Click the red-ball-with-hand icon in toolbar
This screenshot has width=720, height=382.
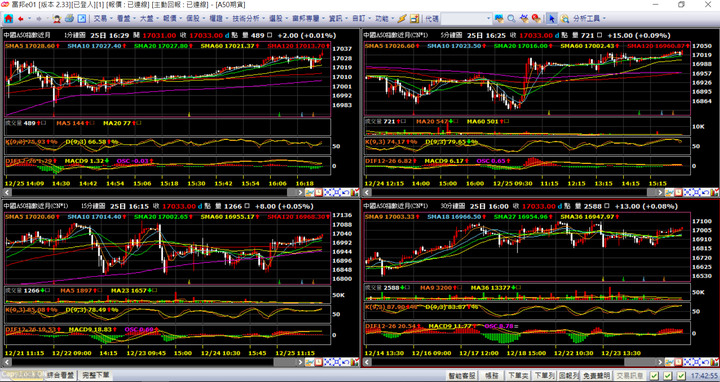(x=536, y=19)
